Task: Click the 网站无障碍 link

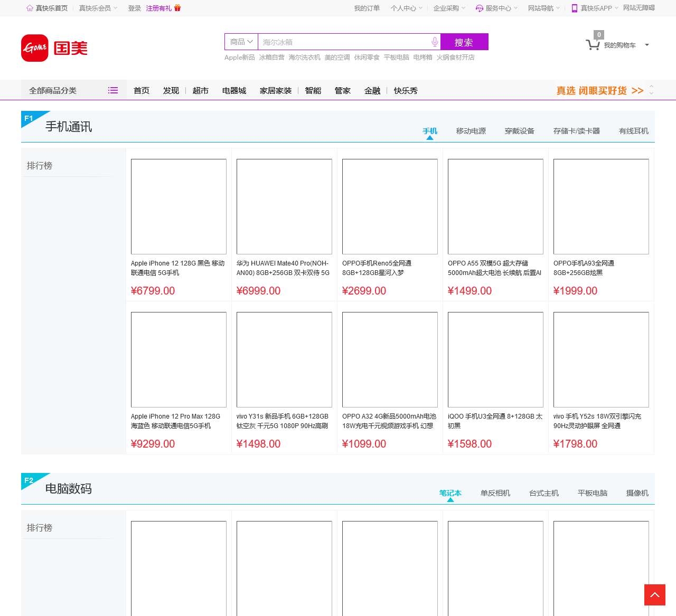Action: (639, 8)
